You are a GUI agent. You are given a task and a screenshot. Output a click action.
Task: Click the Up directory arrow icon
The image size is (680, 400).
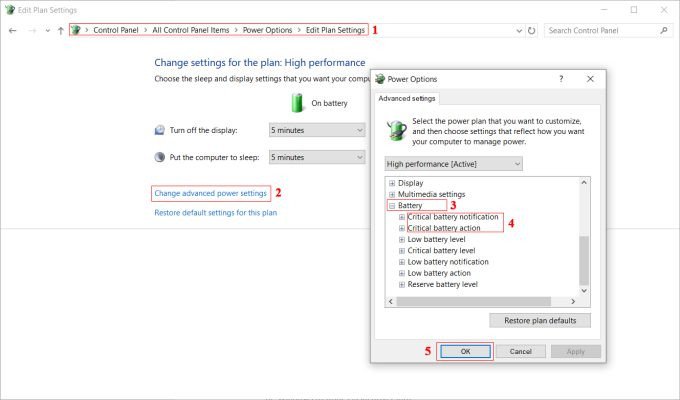[60, 30]
